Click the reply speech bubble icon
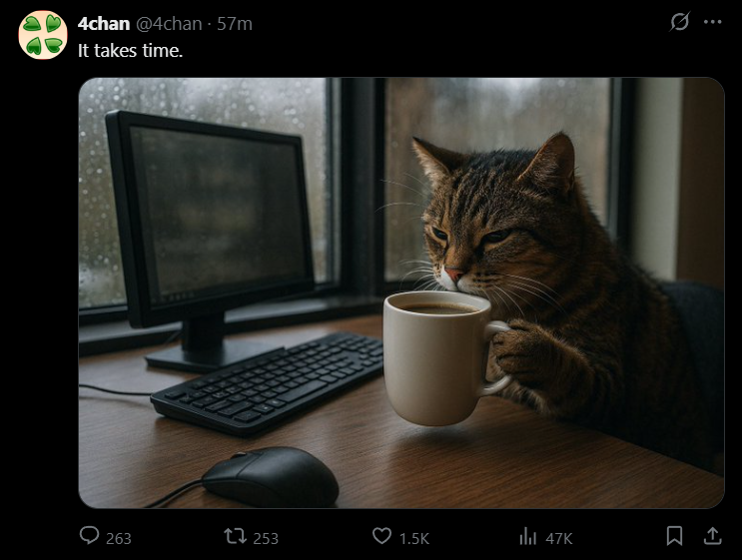Screen dimensions: 742x560 click(90, 537)
